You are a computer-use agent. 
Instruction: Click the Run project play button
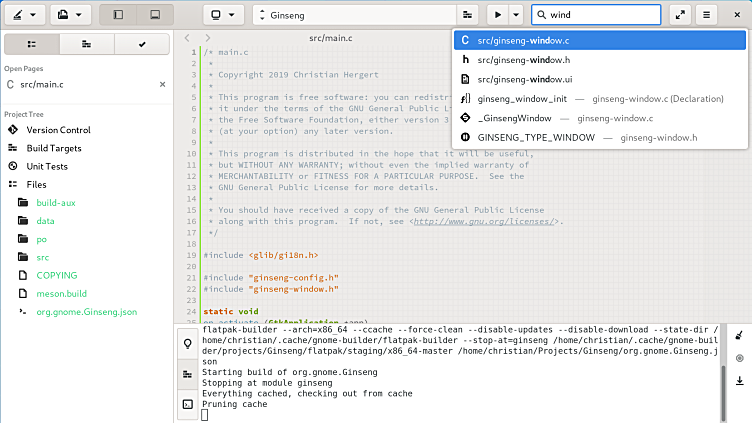click(x=497, y=15)
